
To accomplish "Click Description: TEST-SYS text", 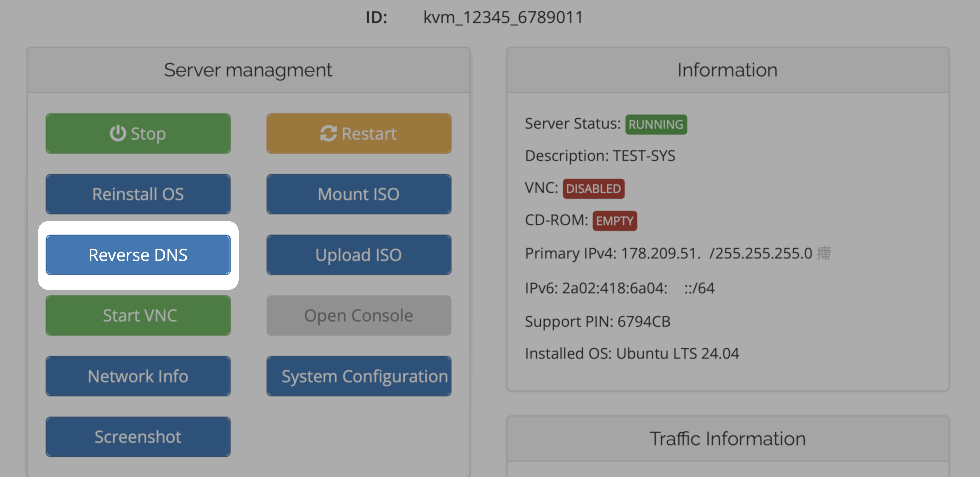I will [600, 156].
